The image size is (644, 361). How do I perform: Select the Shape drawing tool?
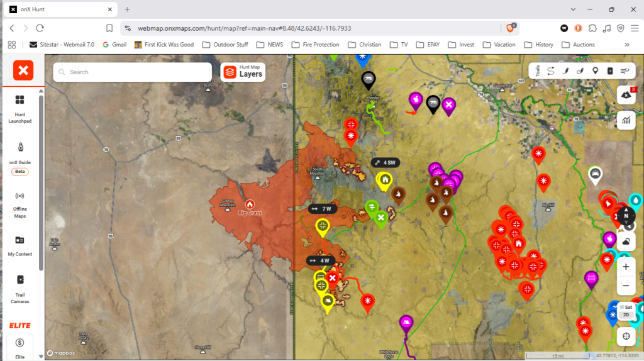[x=580, y=71]
